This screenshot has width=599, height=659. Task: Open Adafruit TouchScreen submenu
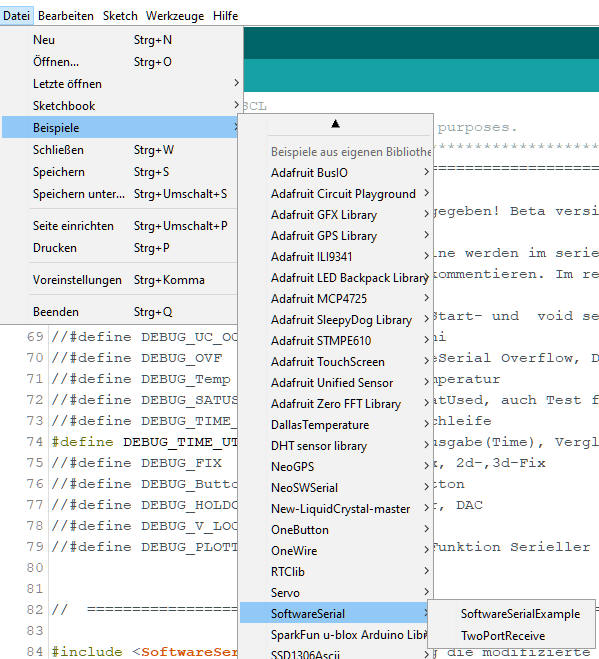[x=336, y=361]
